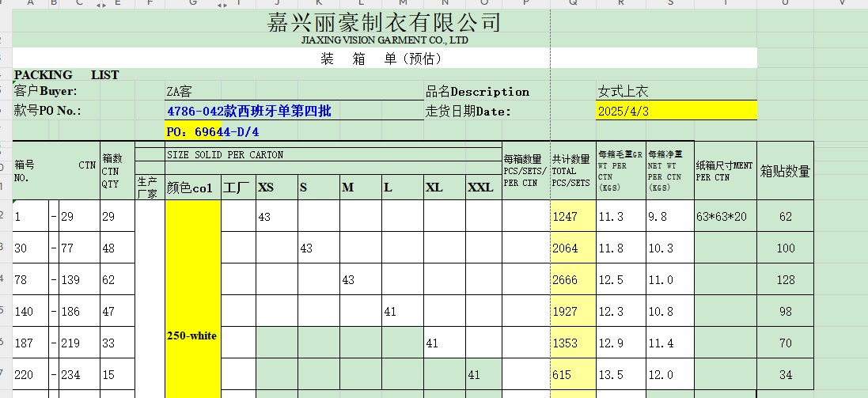Click the 装箱单（预估）title cell
Image resolution: width=868 pixels, height=398 pixels.
pyautogui.click(x=381, y=59)
